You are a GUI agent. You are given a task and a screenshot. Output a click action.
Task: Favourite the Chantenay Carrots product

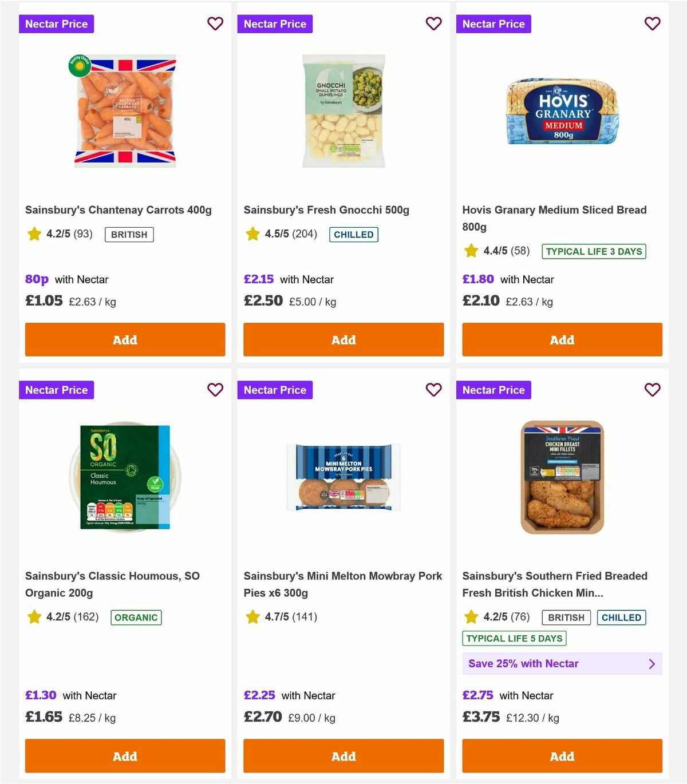[215, 23]
